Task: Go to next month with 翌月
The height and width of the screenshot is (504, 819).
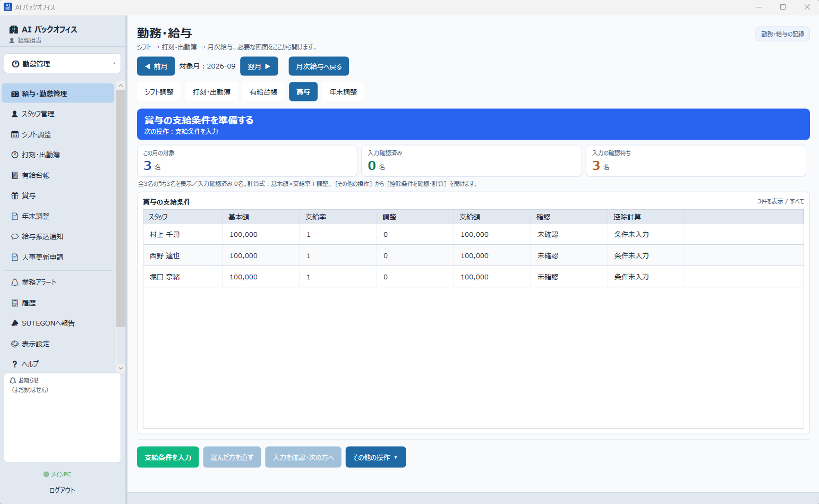Action: click(x=259, y=66)
